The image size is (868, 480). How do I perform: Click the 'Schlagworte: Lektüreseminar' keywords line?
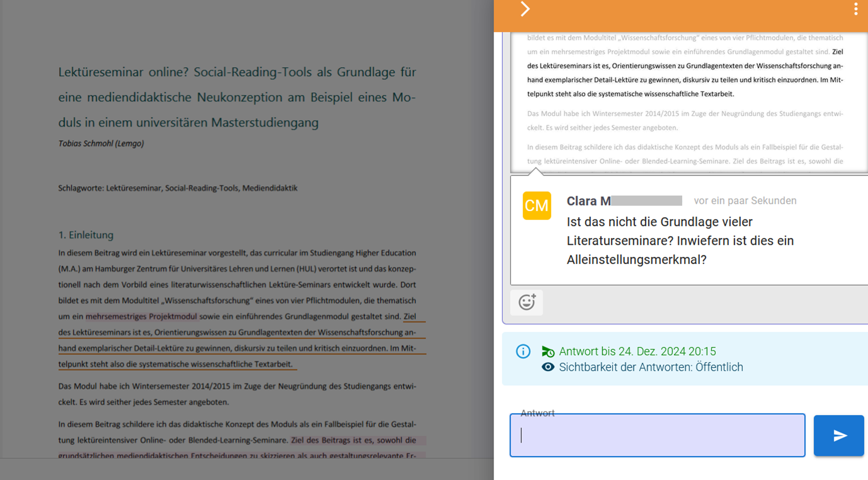point(178,188)
